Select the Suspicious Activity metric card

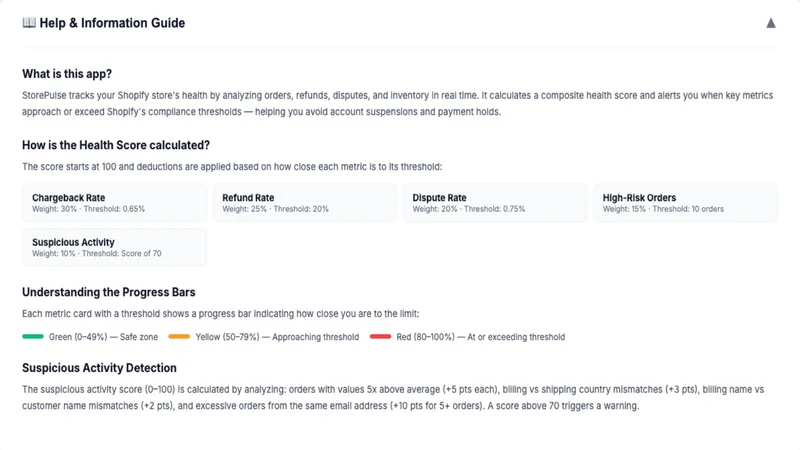coord(114,247)
